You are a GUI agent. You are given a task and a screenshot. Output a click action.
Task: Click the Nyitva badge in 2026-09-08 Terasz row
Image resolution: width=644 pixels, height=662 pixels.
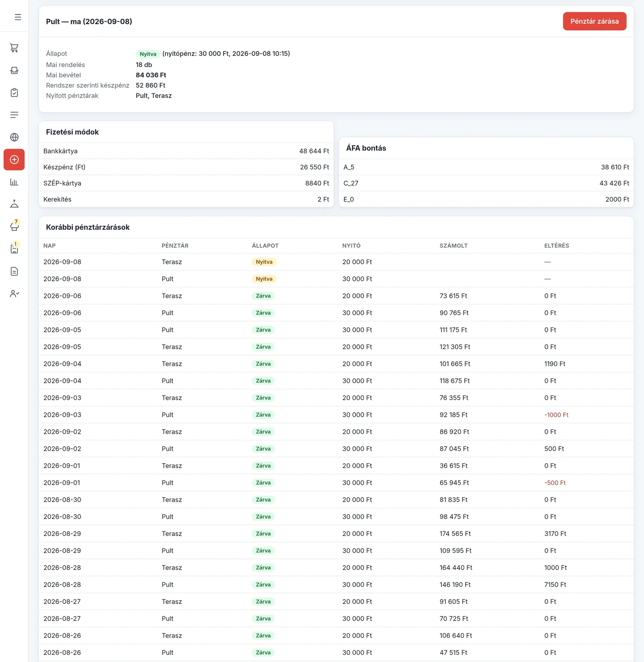pos(264,262)
